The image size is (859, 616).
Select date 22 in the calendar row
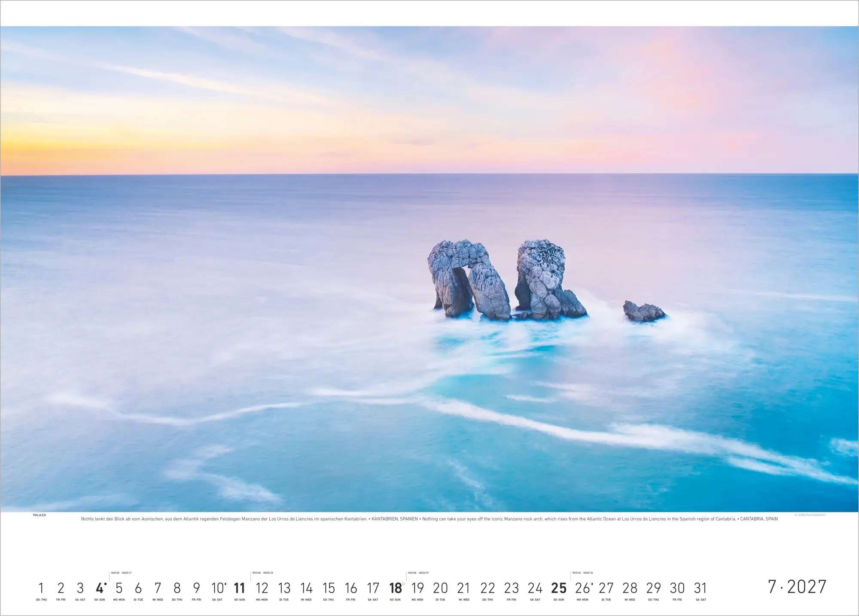487,588
